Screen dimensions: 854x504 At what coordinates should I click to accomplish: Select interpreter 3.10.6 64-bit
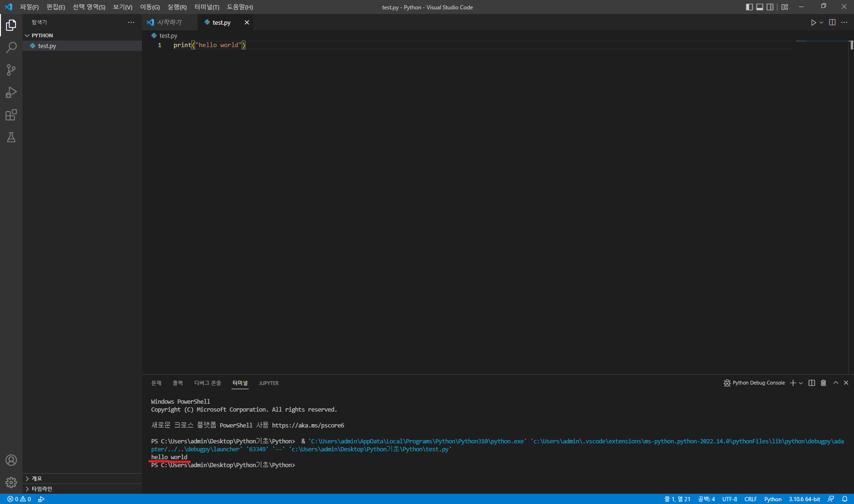pyautogui.click(x=805, y=499)
